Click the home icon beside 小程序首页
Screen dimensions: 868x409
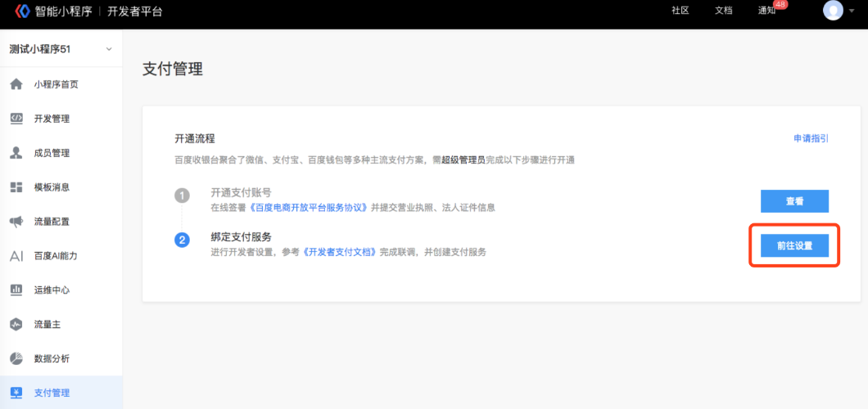(16, 84)
